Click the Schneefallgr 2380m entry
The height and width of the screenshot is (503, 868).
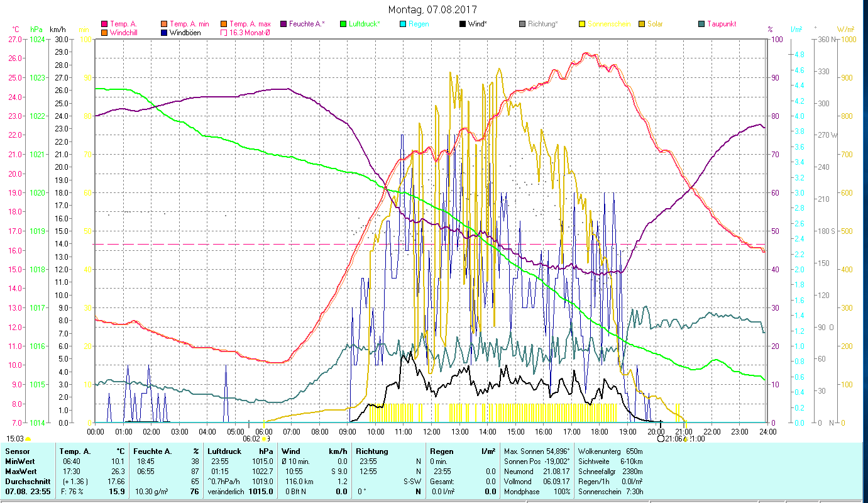(x=610, y=472)
